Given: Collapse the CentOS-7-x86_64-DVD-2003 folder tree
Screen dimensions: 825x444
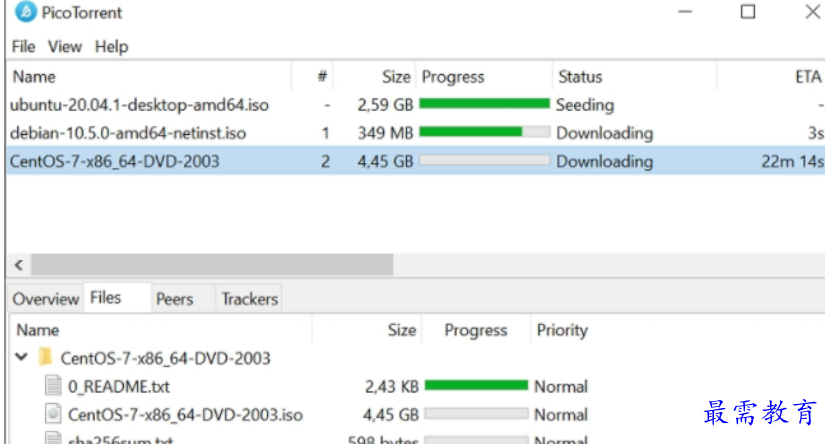Looking at the screenshot, I should click(x=21, y=357).
